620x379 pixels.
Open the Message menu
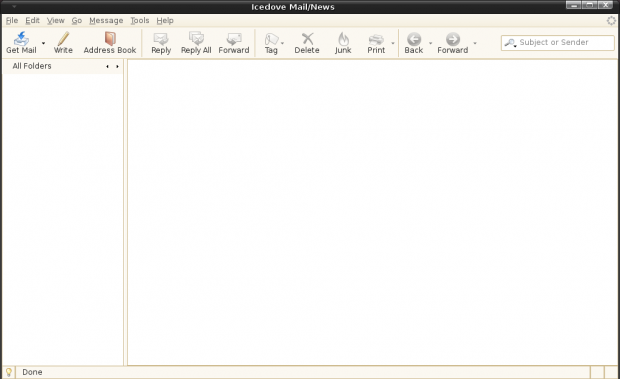[x=106, y=21]
